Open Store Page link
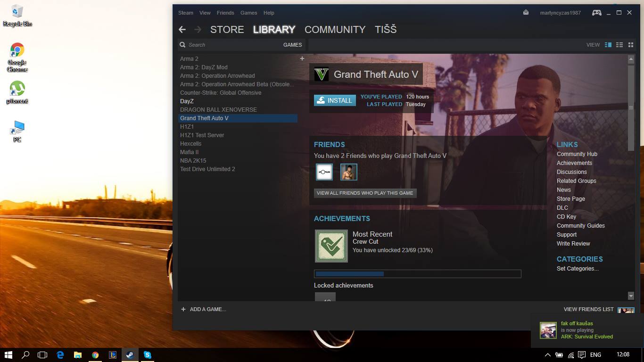The image size is (644, 362). [x=571, y=199]
